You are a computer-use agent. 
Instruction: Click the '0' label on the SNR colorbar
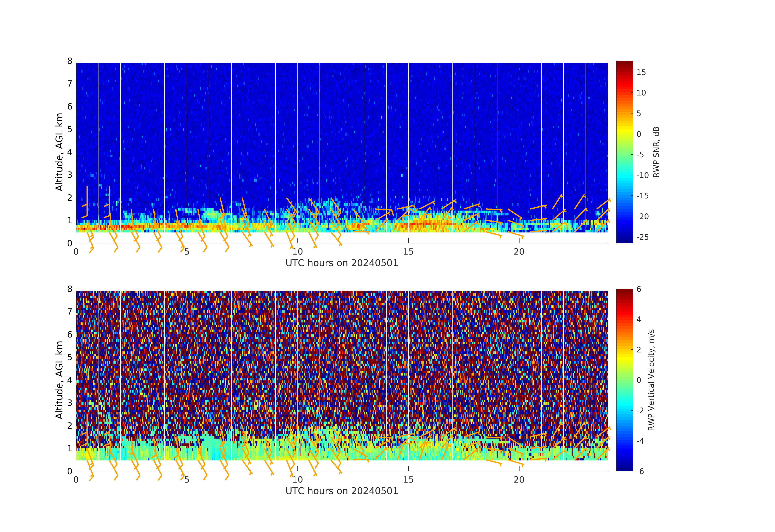pos(639,134)
